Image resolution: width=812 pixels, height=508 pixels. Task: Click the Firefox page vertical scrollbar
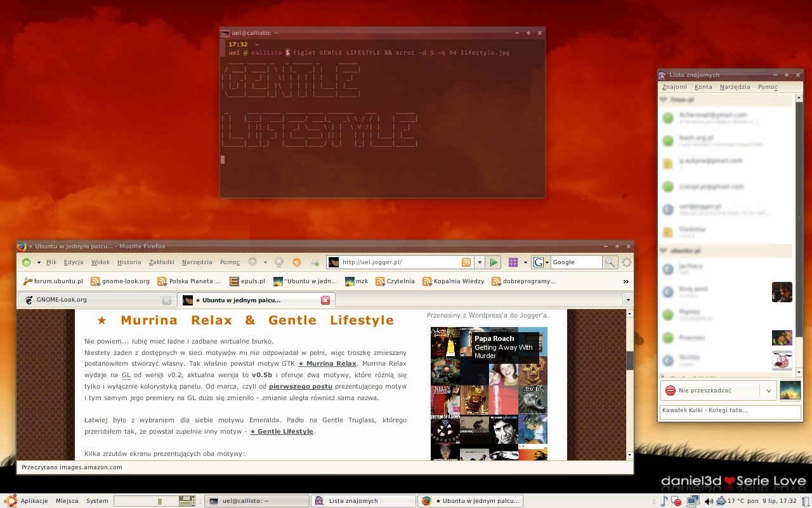coord(629,384)
